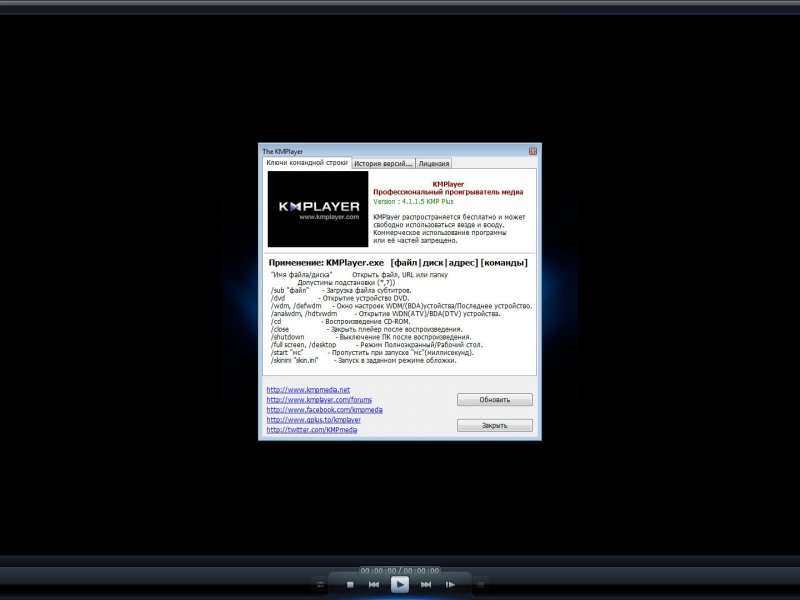The image size is (800, 600).
Task: Skip to the next track
Action: point(426,585)
